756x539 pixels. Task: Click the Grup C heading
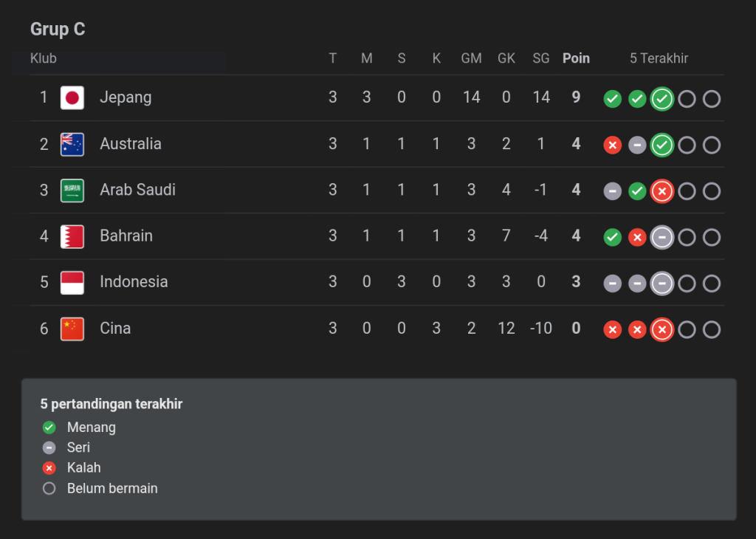coord(58,30)
